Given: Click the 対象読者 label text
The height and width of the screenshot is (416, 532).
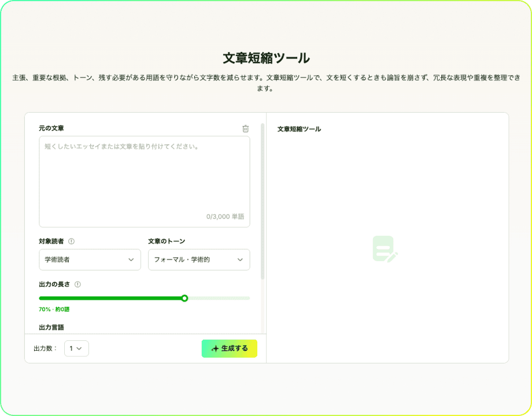Looking at the screenshot, I should (51, 242).
